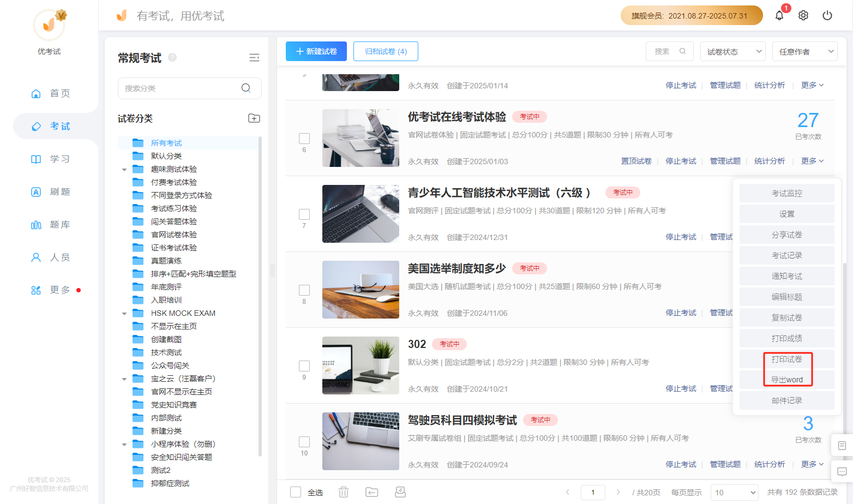853x504 pixels.
Task: Click the trash delete icon in bottom bar
Action: [x=344, y=492]
